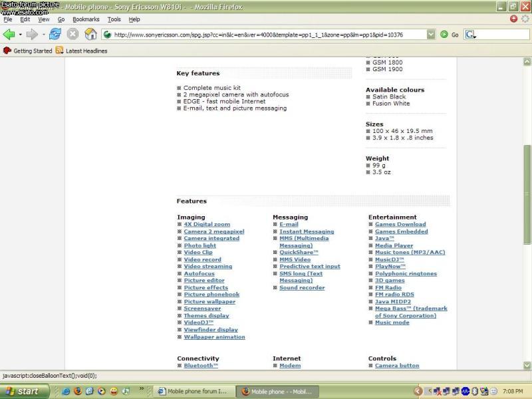Open the Help menu
The width and height of the screenshot is (532, 399).
coord(134,19)
